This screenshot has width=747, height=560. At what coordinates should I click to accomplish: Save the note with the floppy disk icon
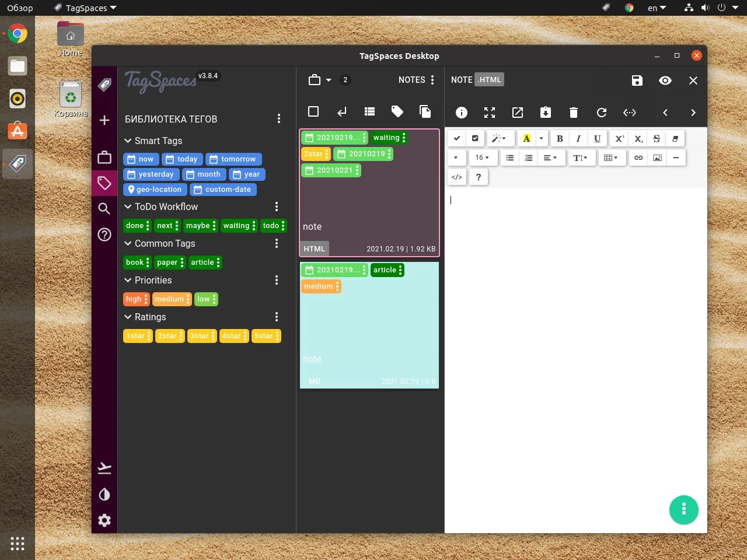click(x=637, y=80)
